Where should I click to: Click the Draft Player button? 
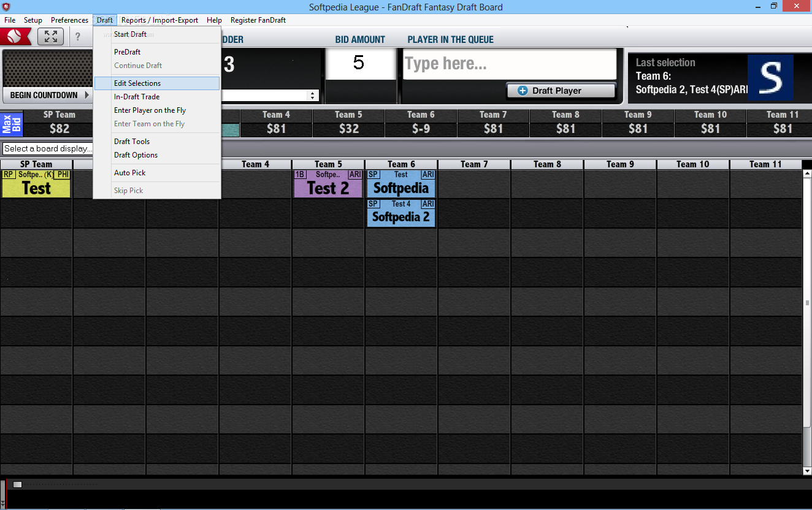pyautogui.click(x=561, y=91)
